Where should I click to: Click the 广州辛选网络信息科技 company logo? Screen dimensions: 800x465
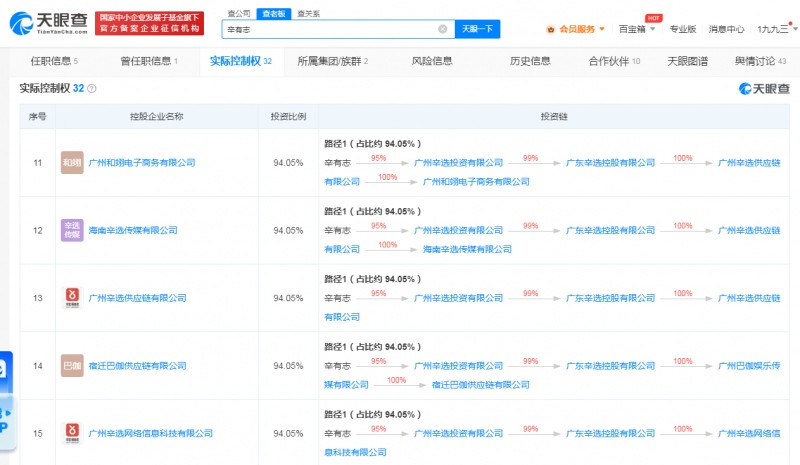coord(72,434)
